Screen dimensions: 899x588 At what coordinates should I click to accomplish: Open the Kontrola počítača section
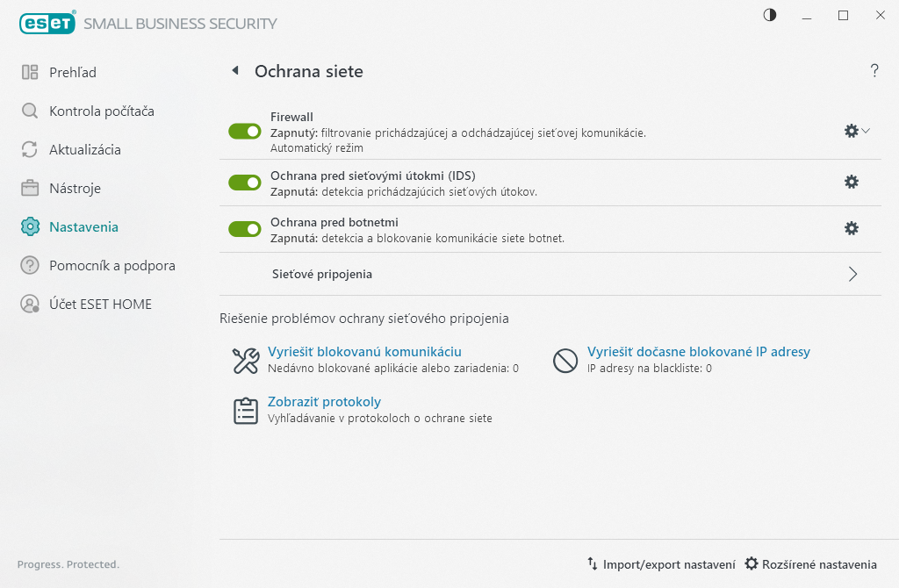tap(101, 111)
